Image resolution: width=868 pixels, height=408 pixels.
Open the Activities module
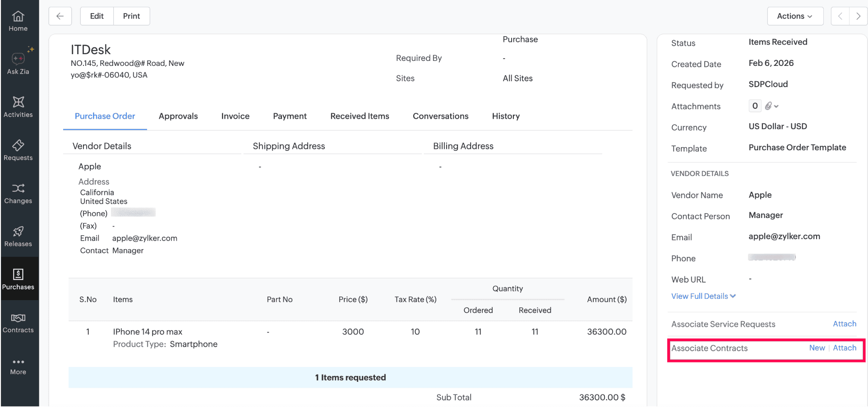[x=18, y=107]
